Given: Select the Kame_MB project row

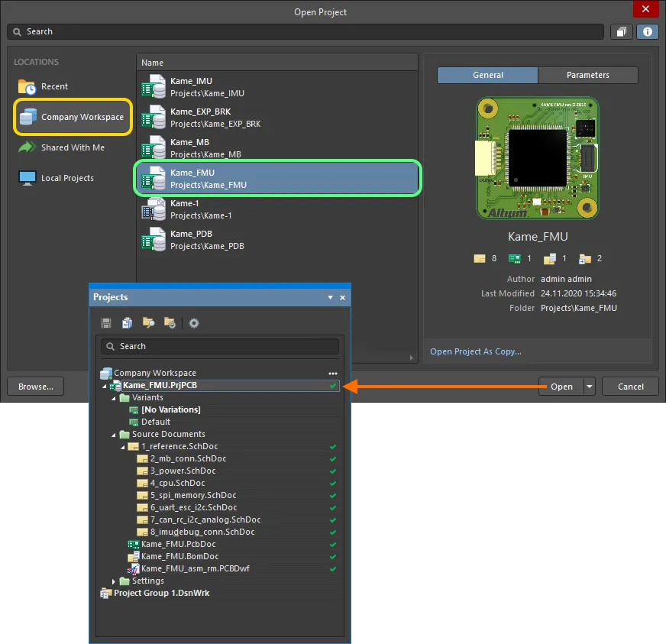Looking at the screenshot, I should [x=277, y=148].
